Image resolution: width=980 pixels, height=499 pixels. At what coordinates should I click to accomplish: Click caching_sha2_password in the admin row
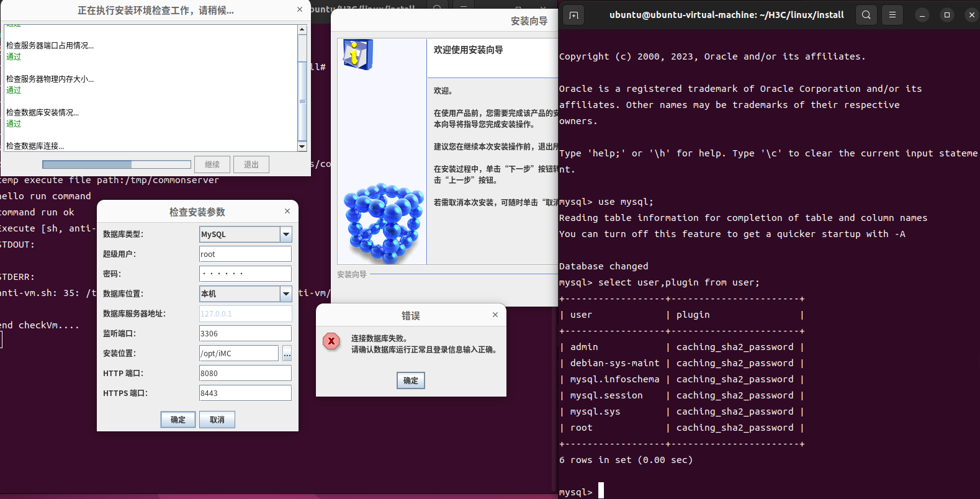(x=735, y=347)
